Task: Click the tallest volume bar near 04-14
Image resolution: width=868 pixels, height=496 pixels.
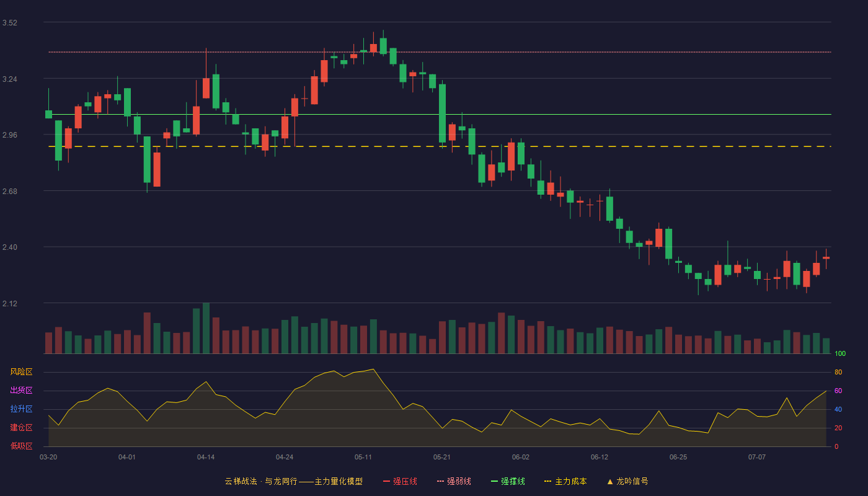Action: tap(206, 329)
